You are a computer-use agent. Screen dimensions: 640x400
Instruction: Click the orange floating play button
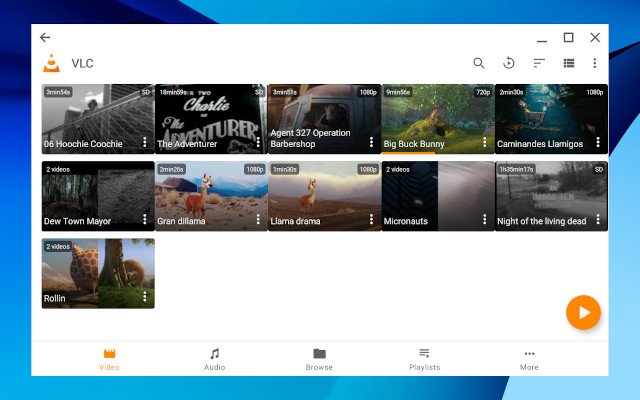click(583, 313)
